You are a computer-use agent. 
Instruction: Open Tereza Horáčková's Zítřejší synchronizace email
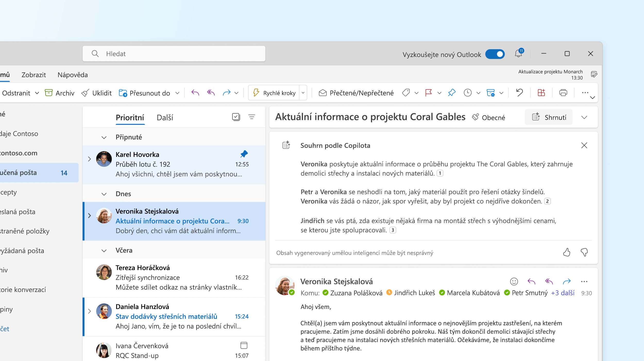click(x=174, y=278)
